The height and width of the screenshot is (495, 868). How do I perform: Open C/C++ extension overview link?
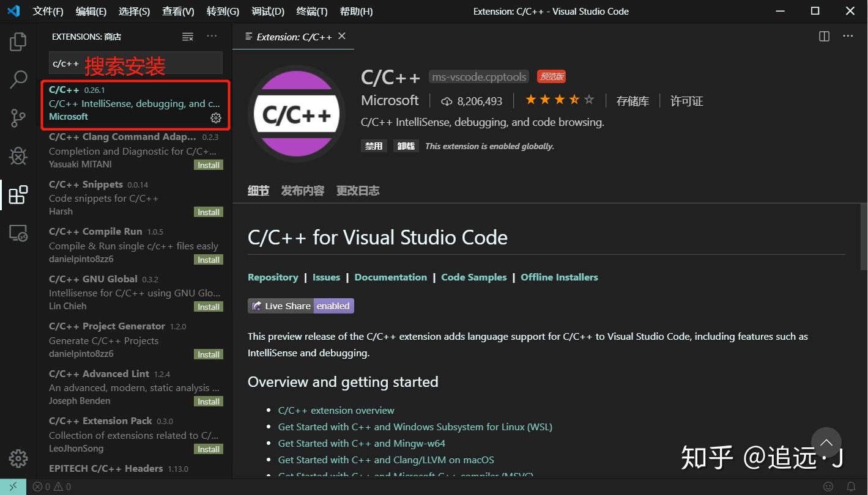pyautogui.click(x=336, y=410)
